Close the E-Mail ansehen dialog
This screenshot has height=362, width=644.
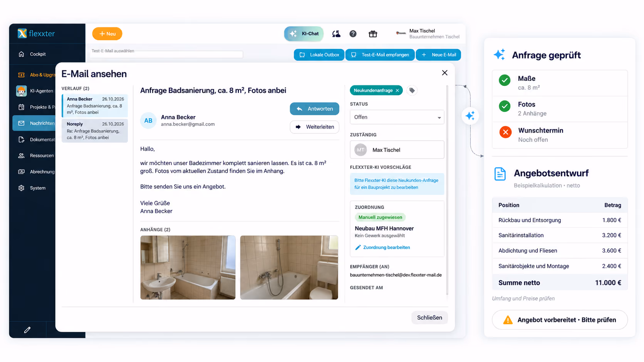click(x=445, y=73)
